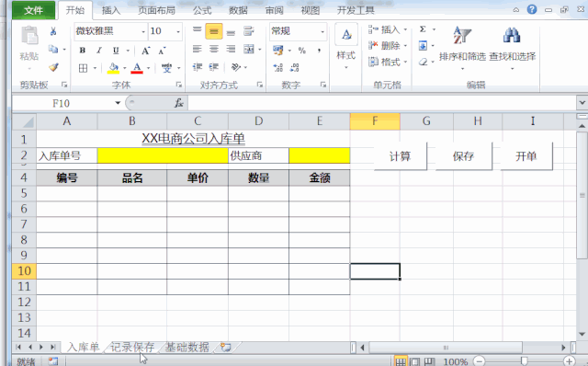
Task: Click the top align icon
Action: pos(197,30)
